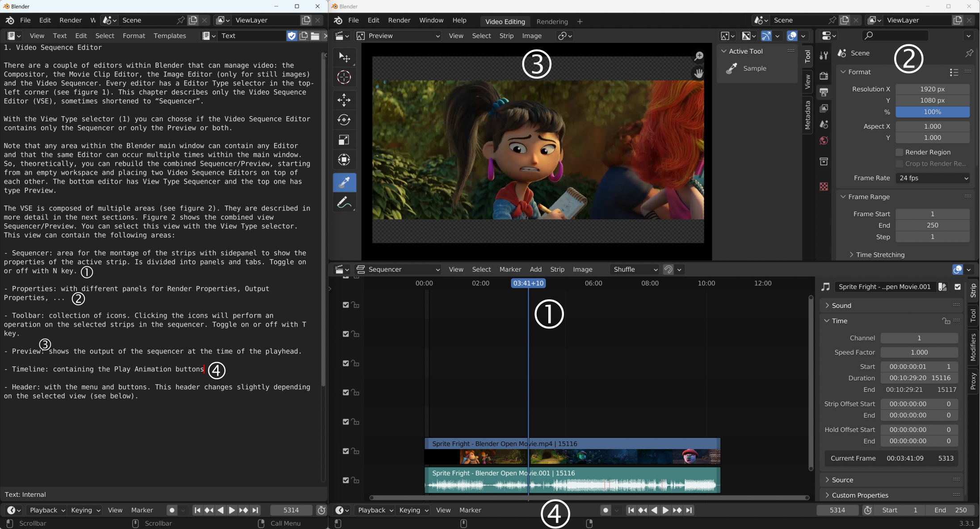Open the Strip menu in the Sequencer header

pos(557,269)
